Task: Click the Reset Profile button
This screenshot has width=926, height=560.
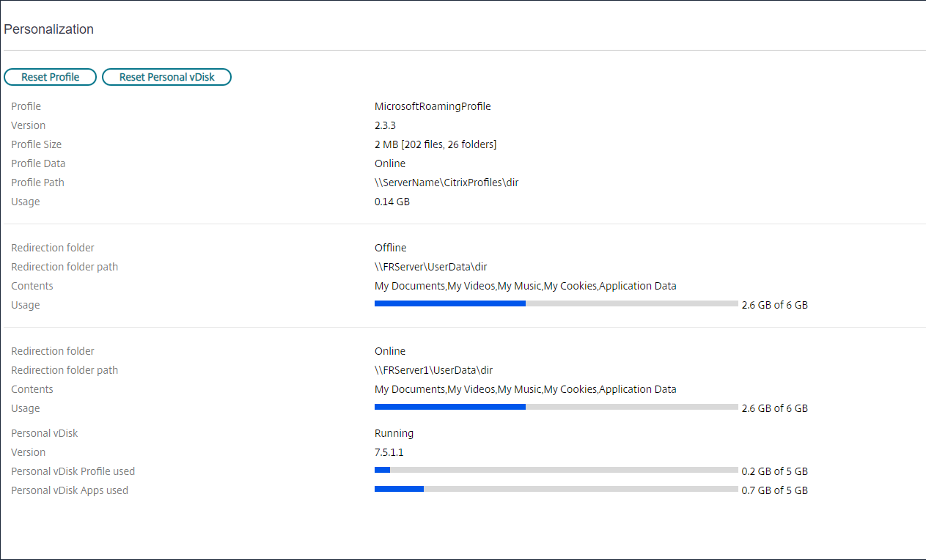Action: (x=50, y=77)
